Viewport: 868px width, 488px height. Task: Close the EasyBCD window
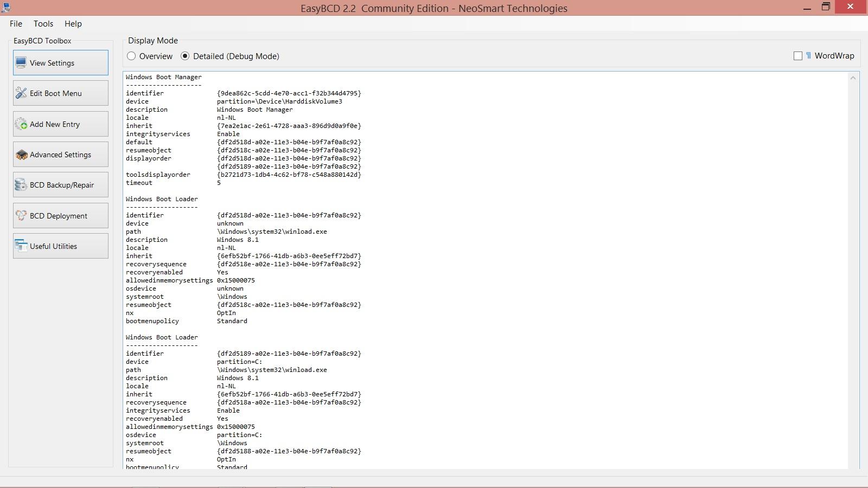click(x=851, y=8)
